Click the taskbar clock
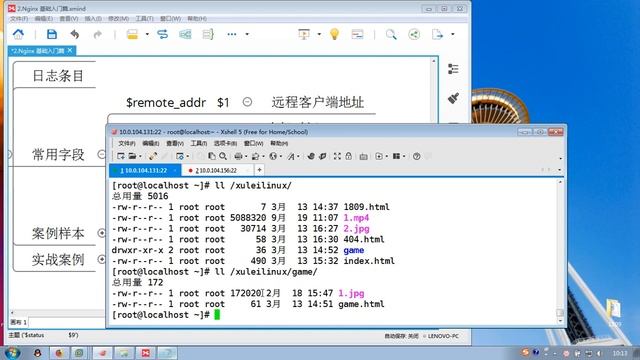640x360 pixels. pyautogui.click(x=620, y=353)
